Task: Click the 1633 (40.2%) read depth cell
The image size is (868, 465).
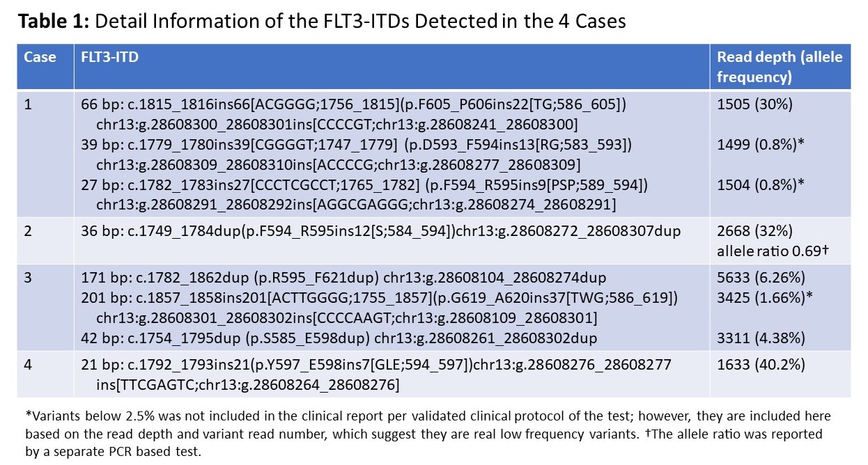Action: click(x=761, y=364)
